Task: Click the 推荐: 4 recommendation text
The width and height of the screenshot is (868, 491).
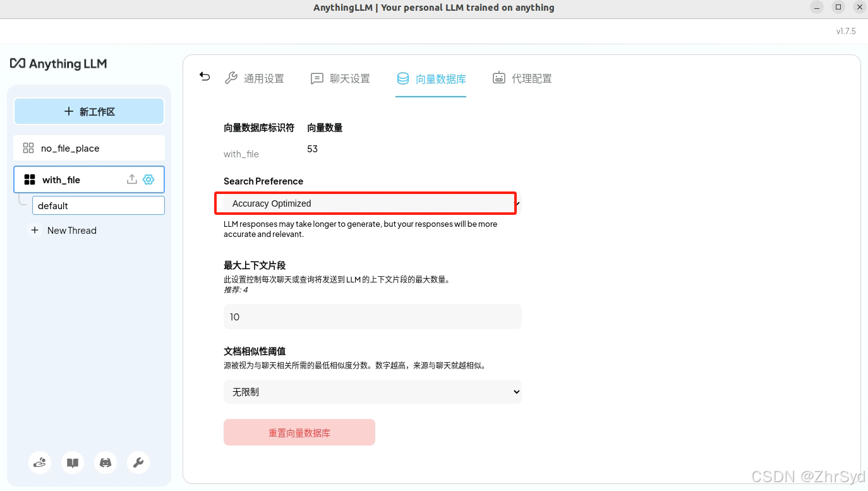Action: (x=236, y=290)
